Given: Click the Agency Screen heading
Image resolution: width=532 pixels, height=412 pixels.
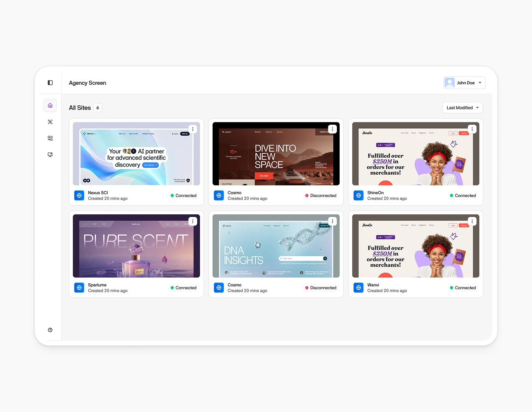Looking at the screenshot, I should pyautogui.click(x=87, y=83).
